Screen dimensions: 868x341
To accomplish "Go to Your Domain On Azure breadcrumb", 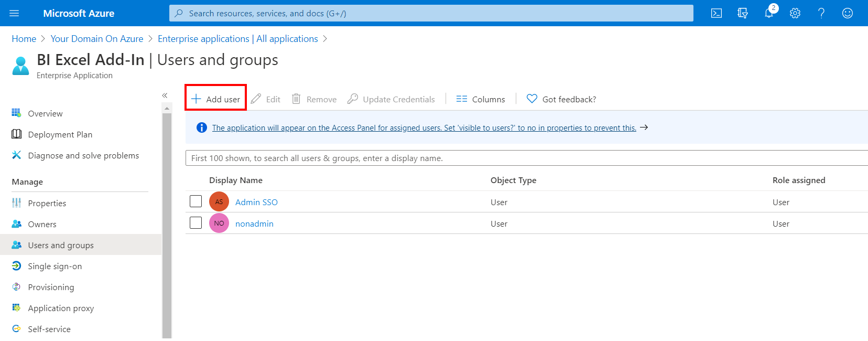I will (97, 39).
